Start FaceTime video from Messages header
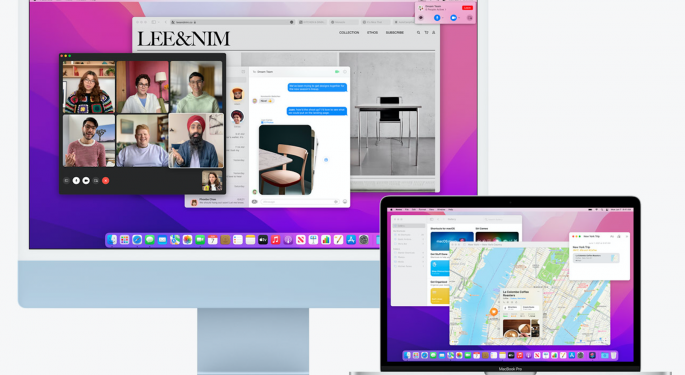The height and width of the screenshot is (375, 685). point(337,71)
